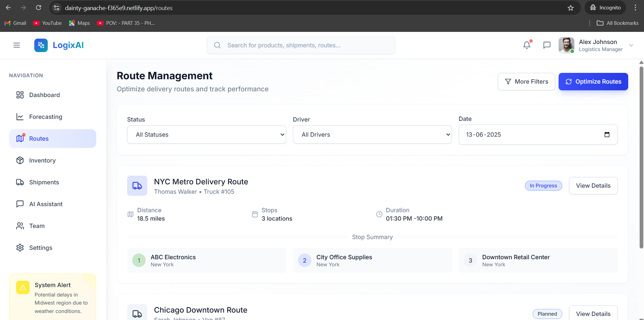Click the page vertical scrollbar
644x320 pixels.
tap(641, 157)
